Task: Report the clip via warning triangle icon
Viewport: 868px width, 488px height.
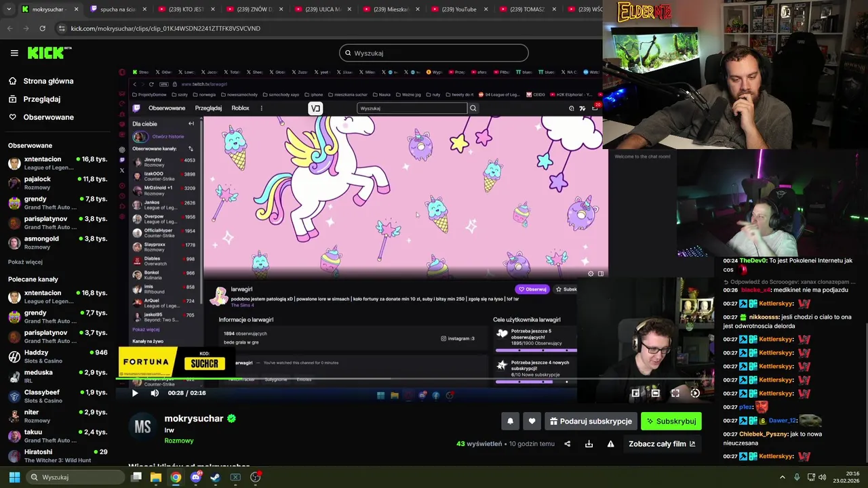Action: tap(610, 444)
